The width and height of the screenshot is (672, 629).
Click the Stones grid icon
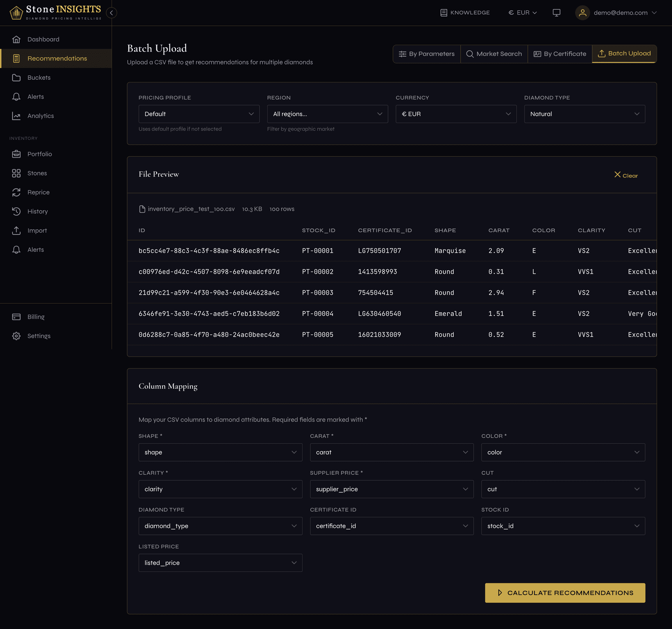pos(16,173)
